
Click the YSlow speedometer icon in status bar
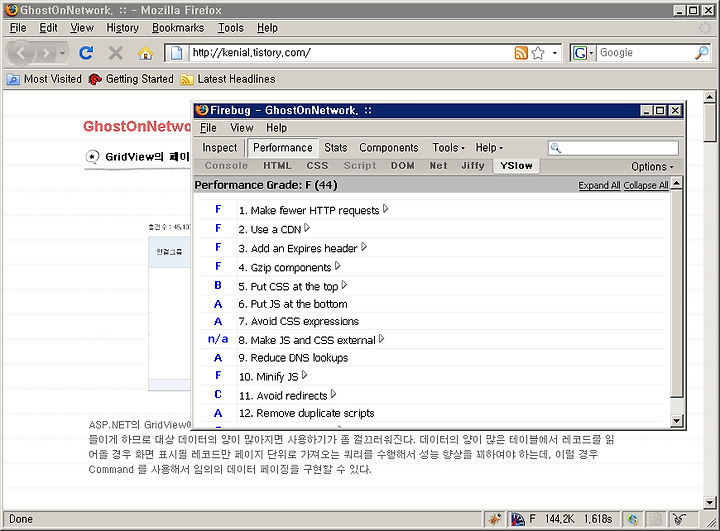click(x=518, y=520)
